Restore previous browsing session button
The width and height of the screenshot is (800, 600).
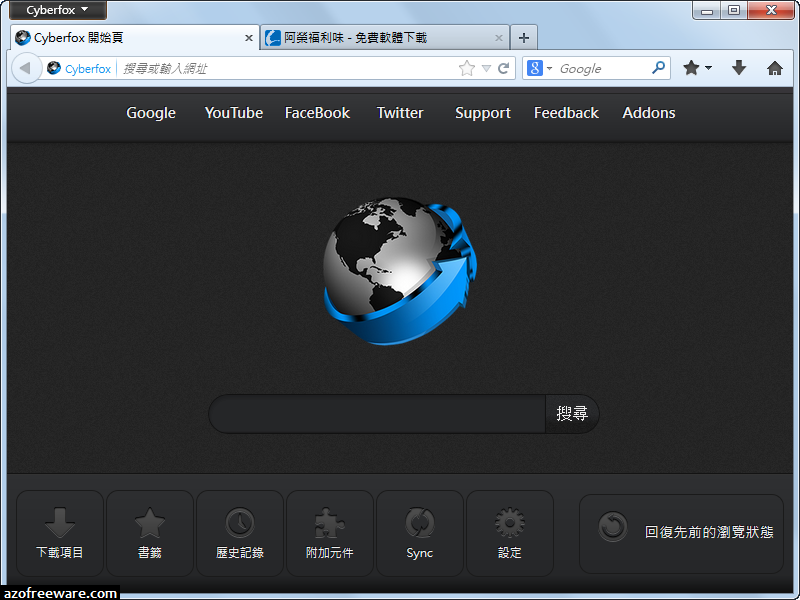pos(680,533)
